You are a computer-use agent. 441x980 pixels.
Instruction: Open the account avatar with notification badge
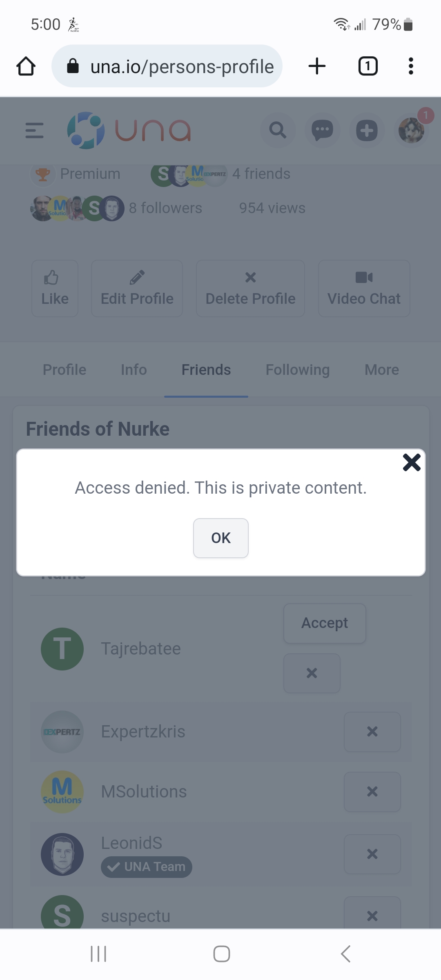(412, 131)
